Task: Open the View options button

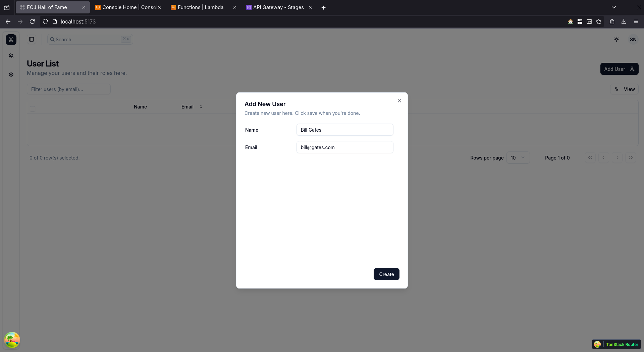Action: (x=624, y=89)
